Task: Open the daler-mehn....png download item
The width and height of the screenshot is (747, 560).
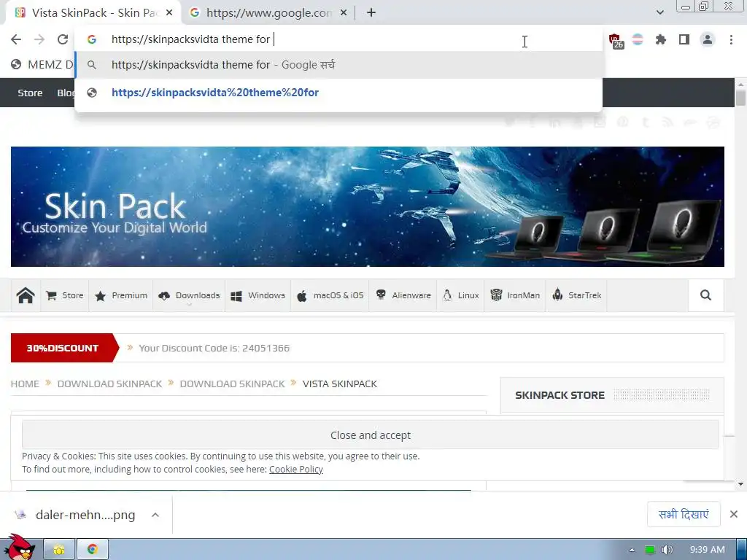Action: (76, 515)
